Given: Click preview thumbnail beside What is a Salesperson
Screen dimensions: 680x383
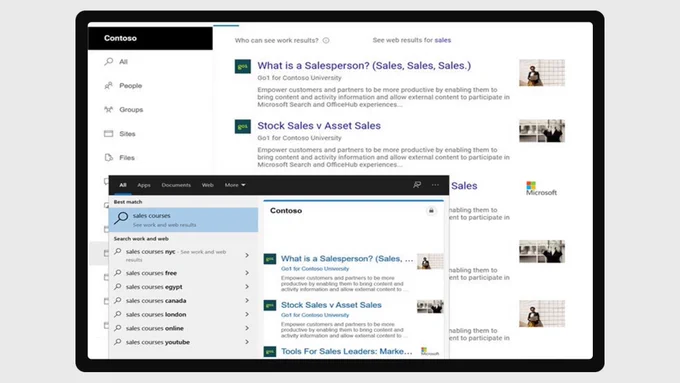Looking at the screenshot, I should (x=430, y=262).
